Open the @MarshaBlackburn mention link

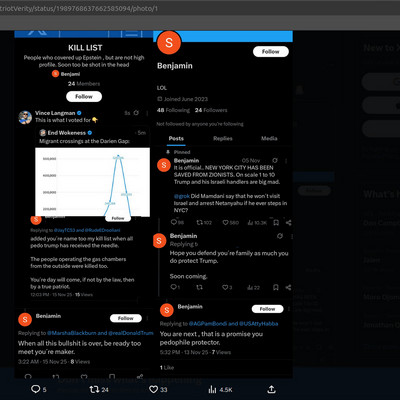point(71,333)
